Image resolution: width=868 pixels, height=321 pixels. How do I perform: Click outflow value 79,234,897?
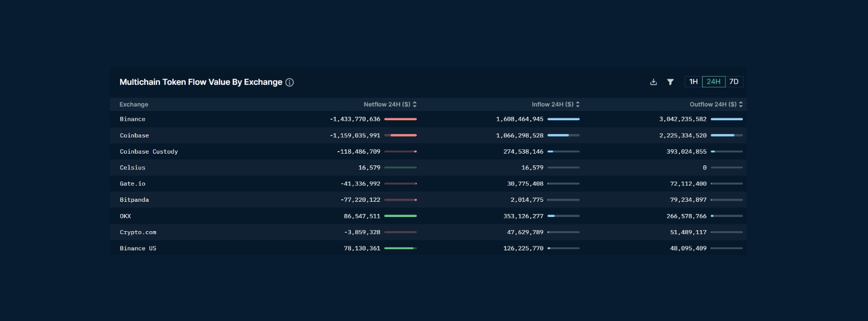point(688,200)
